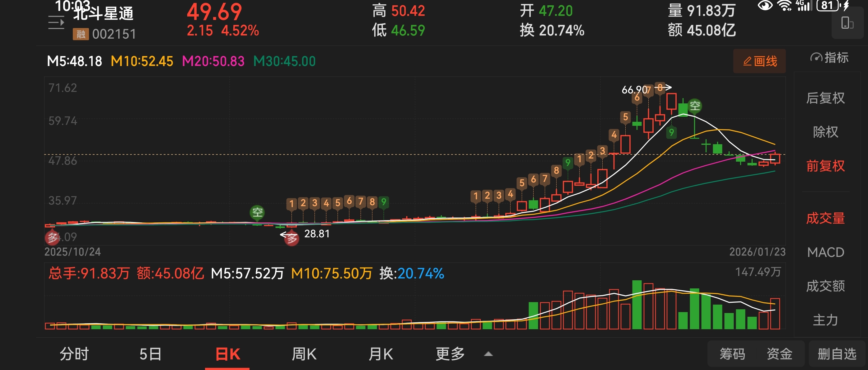
Task: Tap the battery indicator in status bar
Action: tap(827, 6)
